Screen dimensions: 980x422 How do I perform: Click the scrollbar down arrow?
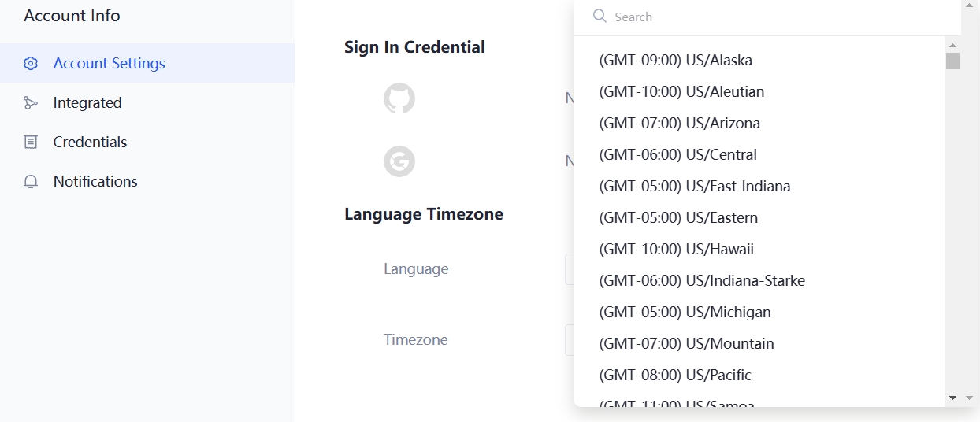click(x=952, y=398)
